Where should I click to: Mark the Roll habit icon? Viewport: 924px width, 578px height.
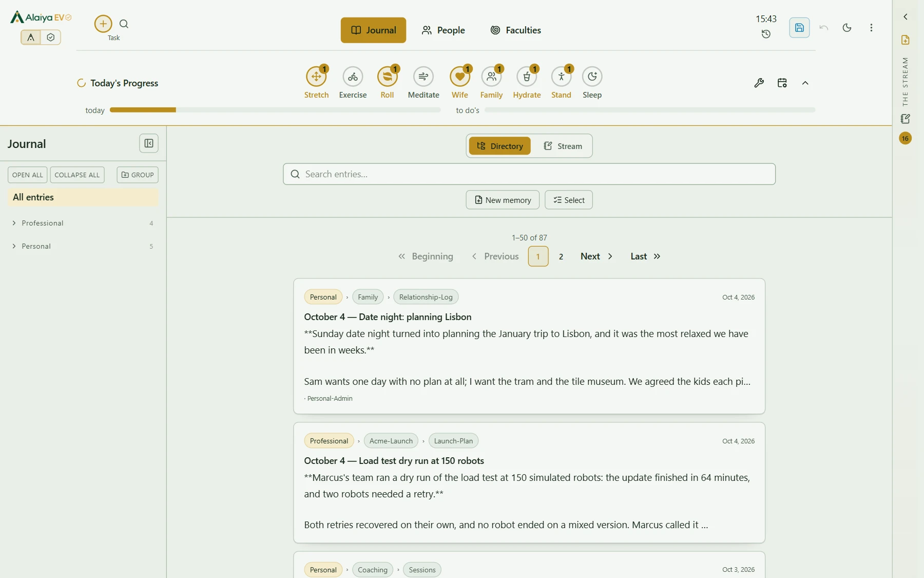coord(387,77)
